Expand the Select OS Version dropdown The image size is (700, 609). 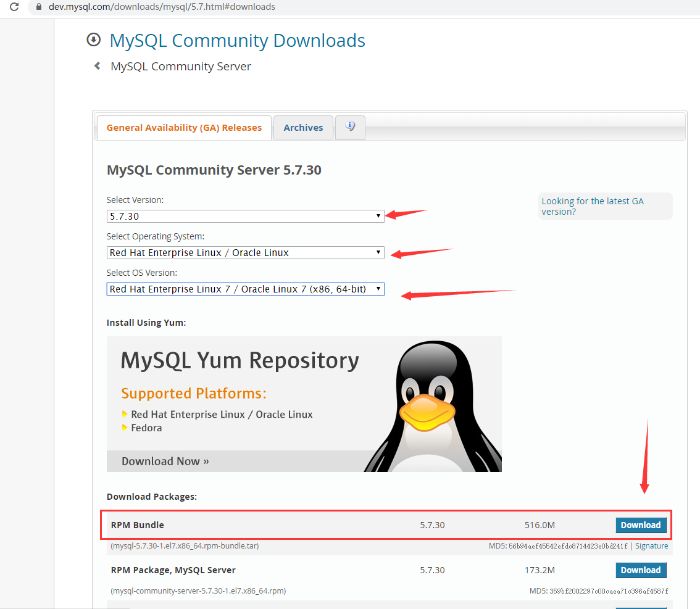pyautogui.click(x=245, y=289)
